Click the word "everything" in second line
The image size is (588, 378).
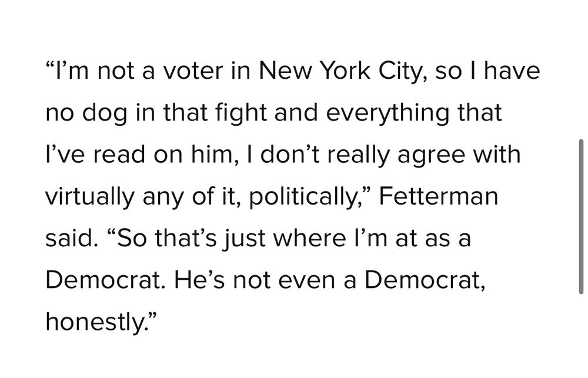387,113
